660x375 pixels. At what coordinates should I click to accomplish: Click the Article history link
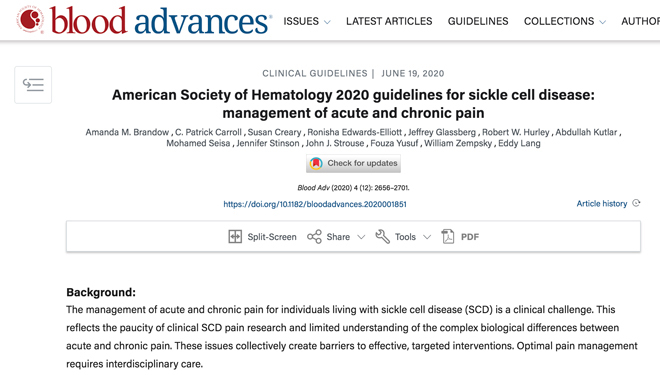tap(601, 204)
